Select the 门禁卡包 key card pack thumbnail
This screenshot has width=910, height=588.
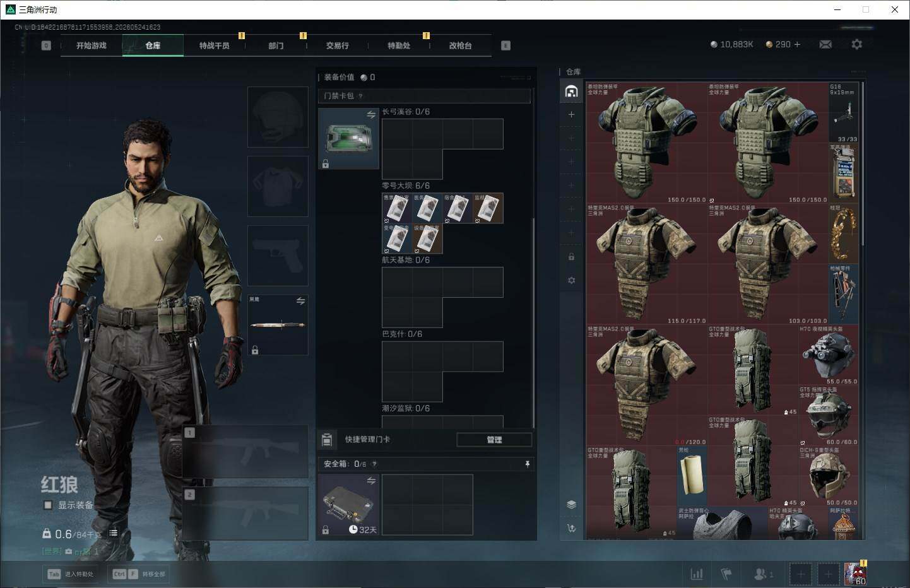(348, 138)
